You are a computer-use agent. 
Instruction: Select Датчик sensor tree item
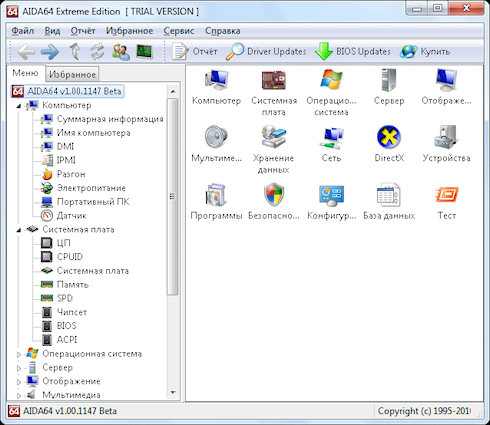pyautogui.click(x=64, y=216)
